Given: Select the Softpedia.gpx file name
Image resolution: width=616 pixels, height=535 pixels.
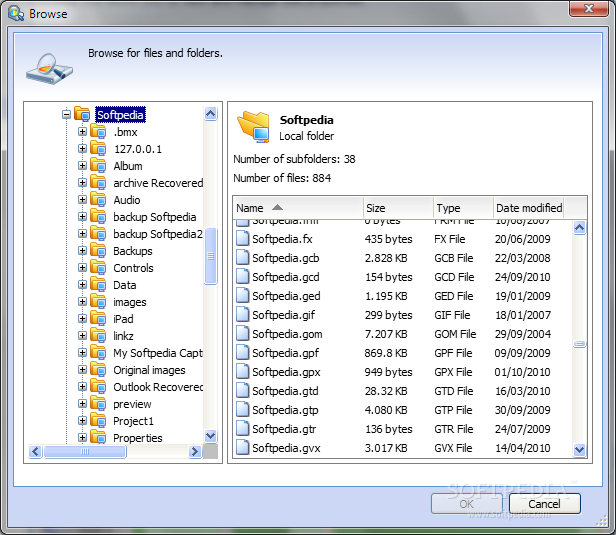Looking at the screenshot, I should tap(286, 372).
